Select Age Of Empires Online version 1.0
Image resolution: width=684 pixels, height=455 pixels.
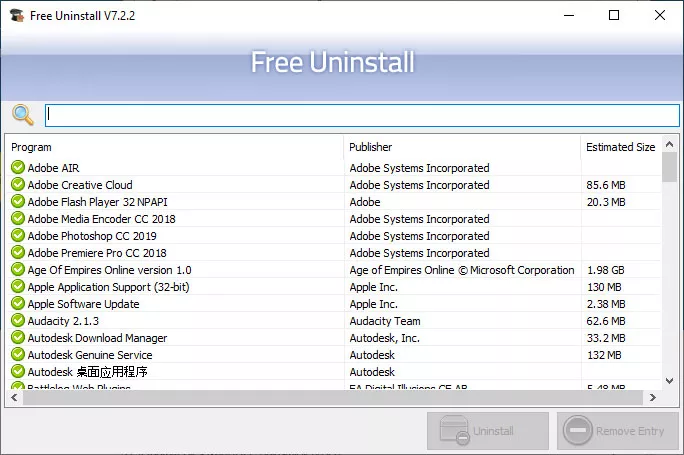pos(109,270)
